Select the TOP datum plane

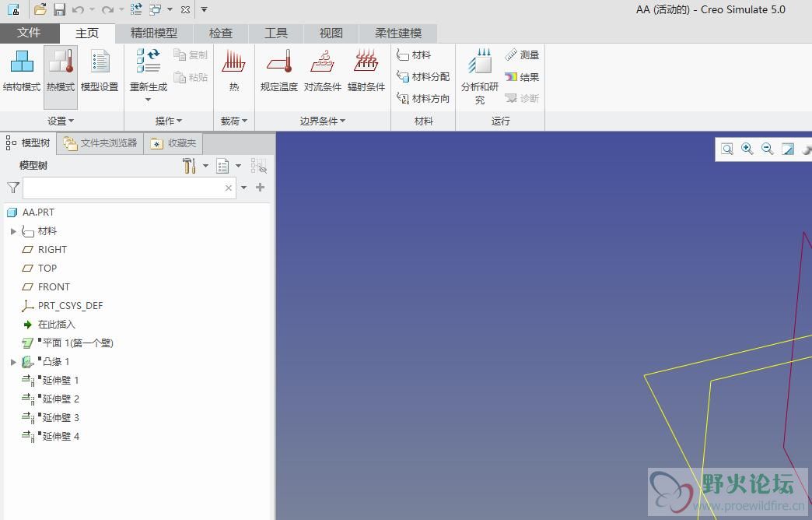(40, 268)
